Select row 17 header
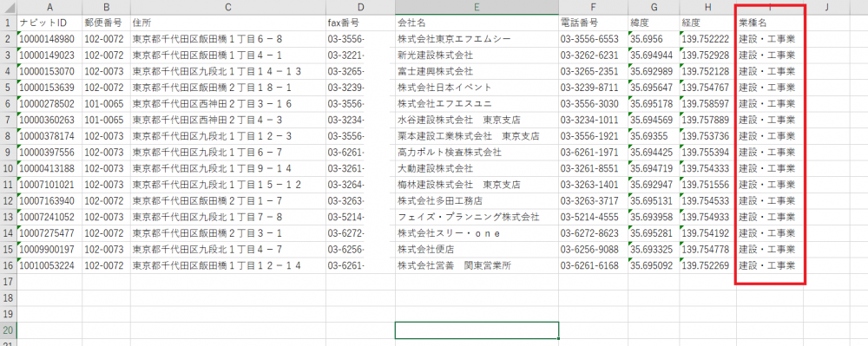Screen dimensions: 868x346 [x=9, y=281]
